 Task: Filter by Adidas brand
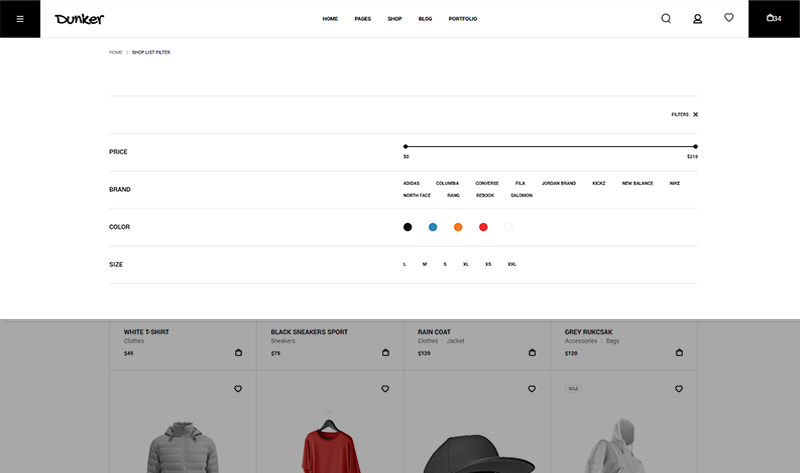point(411,183)
